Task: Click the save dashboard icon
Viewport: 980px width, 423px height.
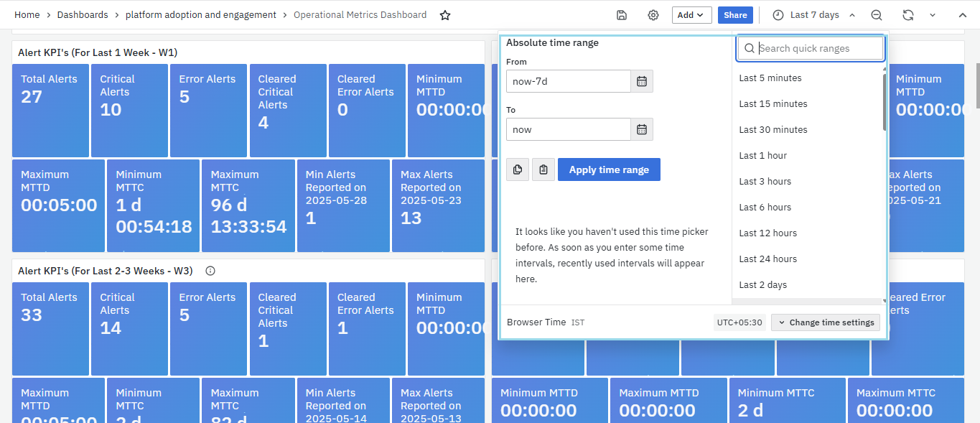Action: click(622, 15)
